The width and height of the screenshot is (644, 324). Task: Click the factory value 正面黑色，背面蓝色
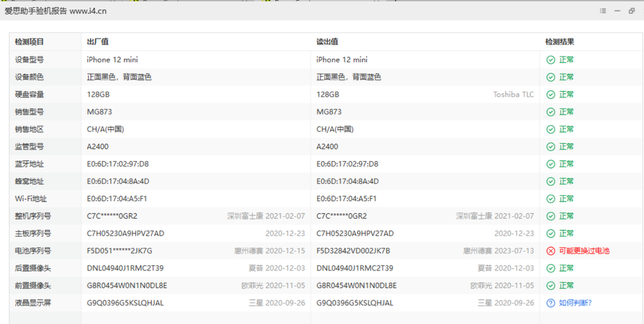tap(119, 77)
